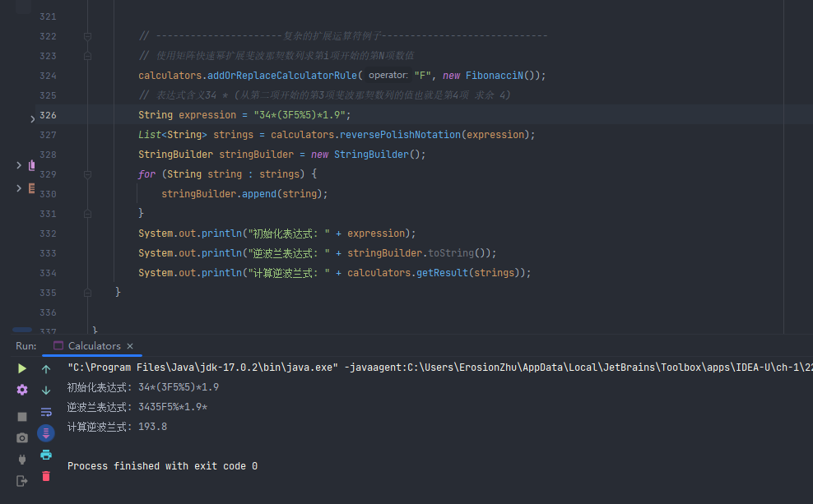Select the Calculators run tab

94,346
